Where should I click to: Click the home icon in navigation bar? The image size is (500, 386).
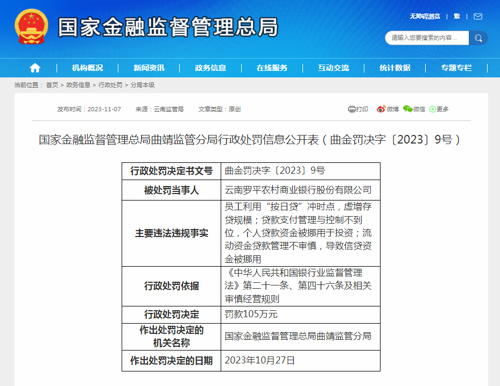pos(35,68)
